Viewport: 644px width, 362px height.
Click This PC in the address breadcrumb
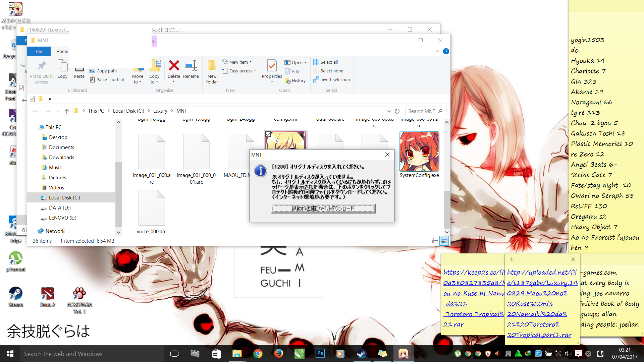point(96,111)
